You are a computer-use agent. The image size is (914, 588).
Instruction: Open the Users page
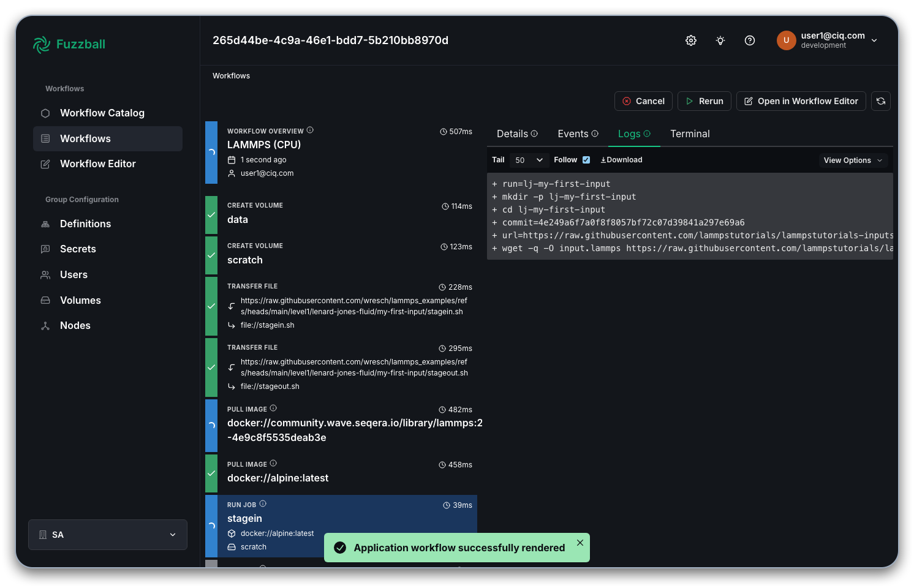[108, 275]
